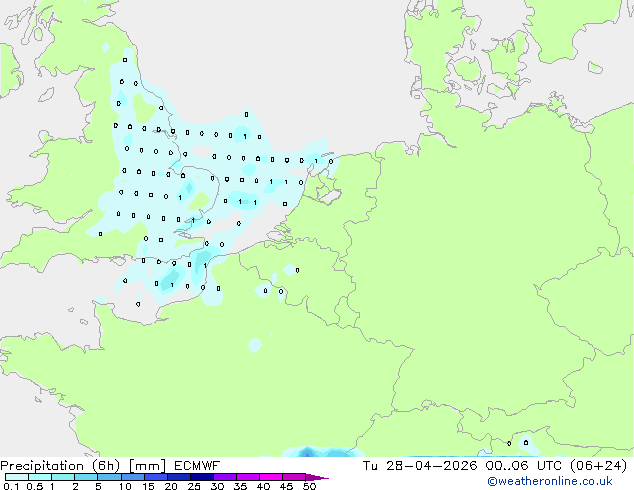
Task: Click the 0.5–1 mm legend color swatch
Action: (x=40, y=477)
